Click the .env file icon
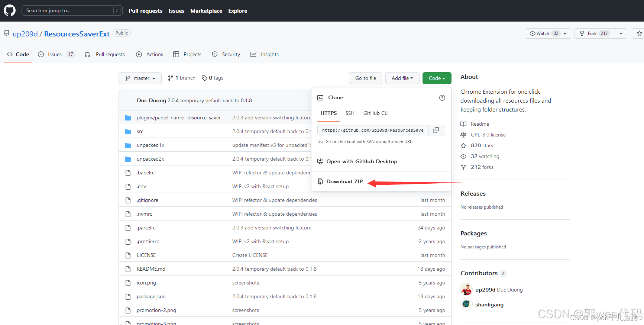 coord(128,187)
